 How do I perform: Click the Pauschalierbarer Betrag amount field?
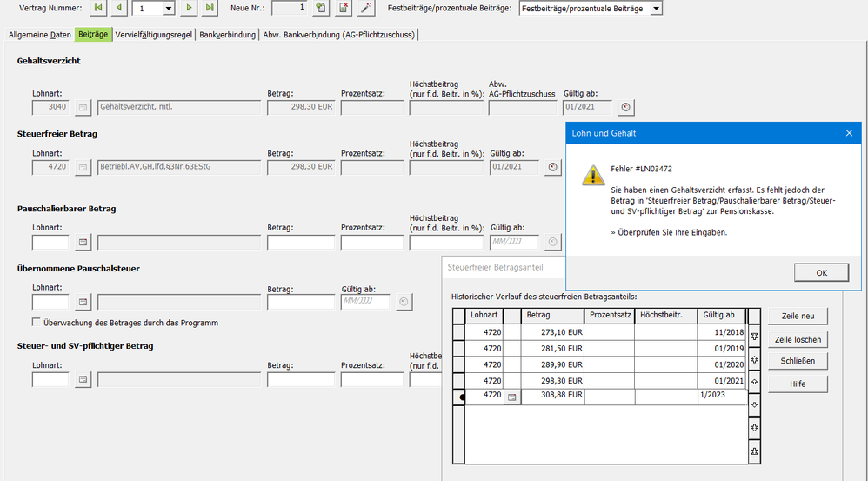coord(301,243)
